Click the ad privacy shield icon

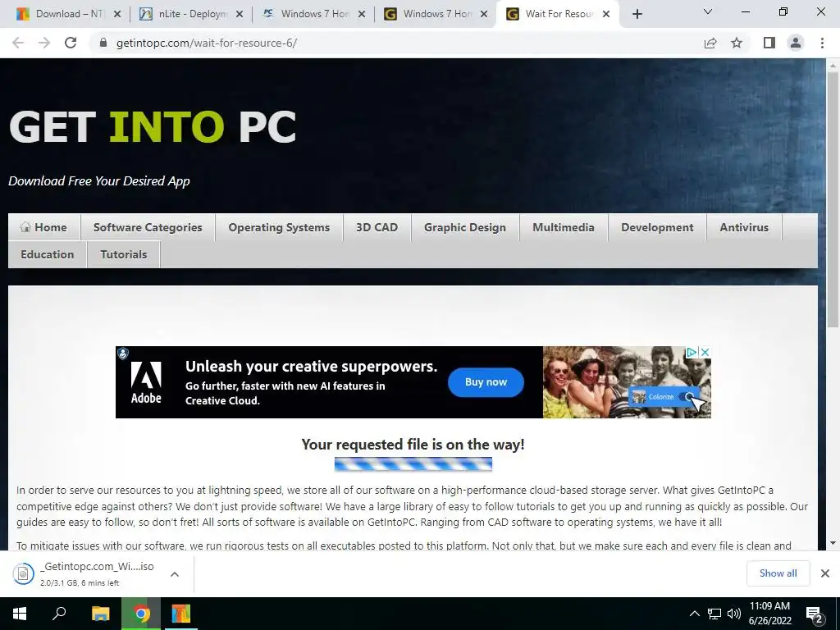[x=123, y=354]
